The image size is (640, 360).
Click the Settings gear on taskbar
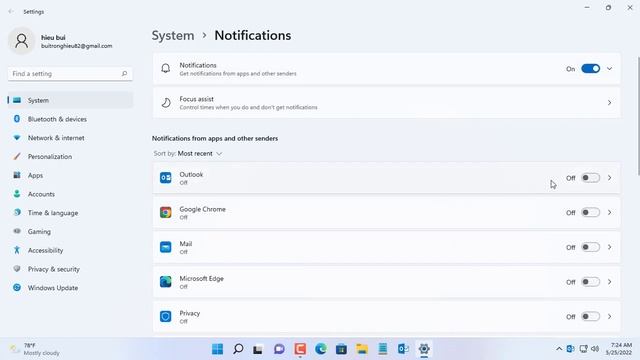tap(424, 349)
